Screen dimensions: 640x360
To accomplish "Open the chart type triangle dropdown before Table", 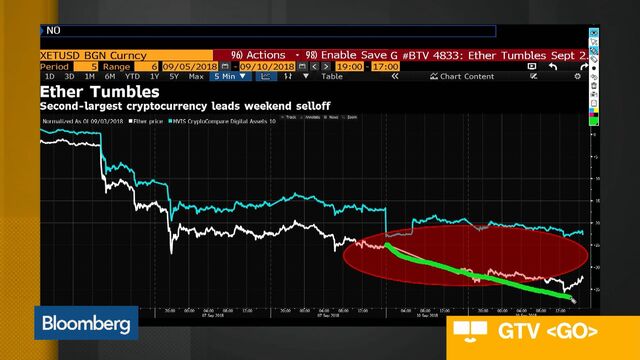I will pyautogui.click(x=306, y=76).
